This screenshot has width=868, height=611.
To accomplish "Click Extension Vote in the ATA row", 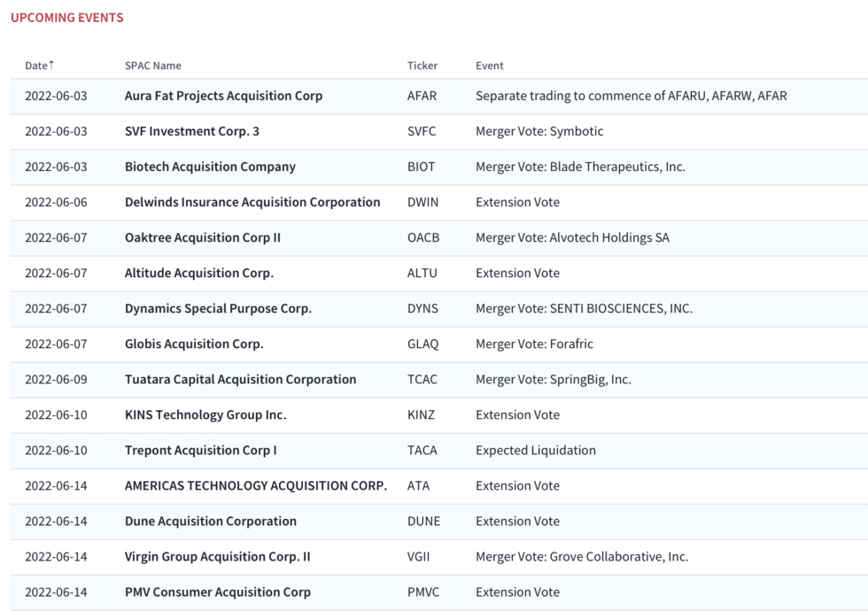I will [x=517, y=485].
